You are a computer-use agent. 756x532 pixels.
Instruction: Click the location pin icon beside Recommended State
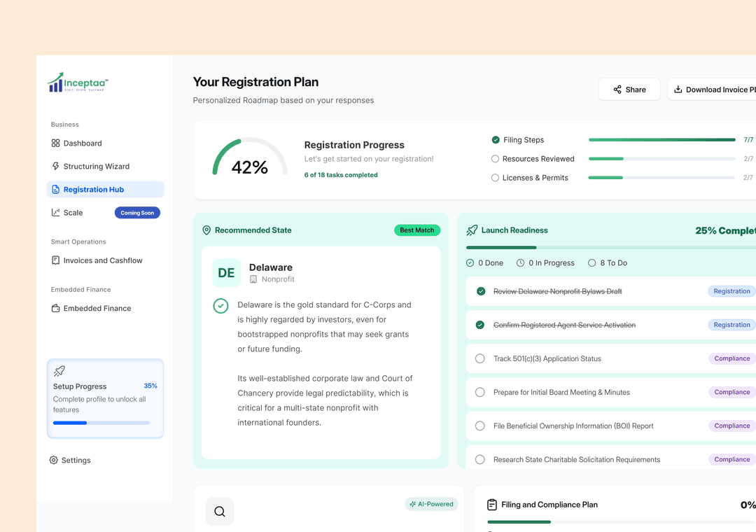click(206, 230)
